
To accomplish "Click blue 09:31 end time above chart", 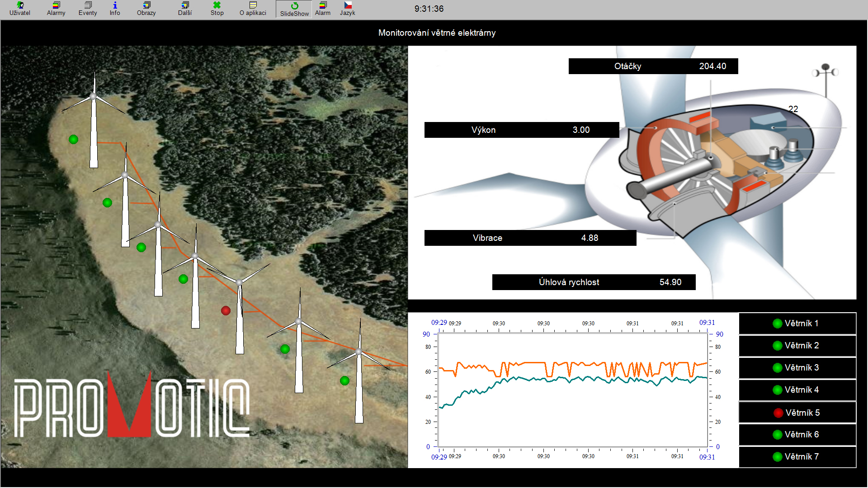I will pyautogui.click(x=707, y=323).
